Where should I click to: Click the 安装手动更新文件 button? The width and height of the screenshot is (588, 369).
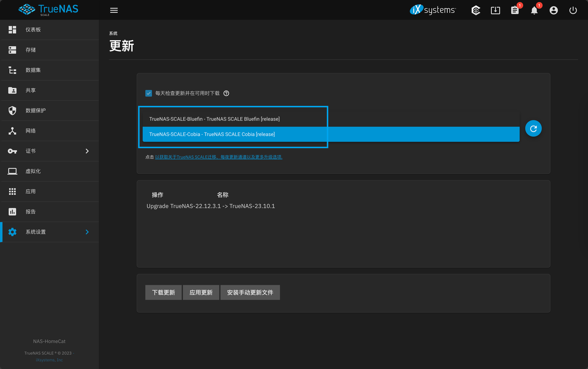pyautogui.click(x=250, y=292)
